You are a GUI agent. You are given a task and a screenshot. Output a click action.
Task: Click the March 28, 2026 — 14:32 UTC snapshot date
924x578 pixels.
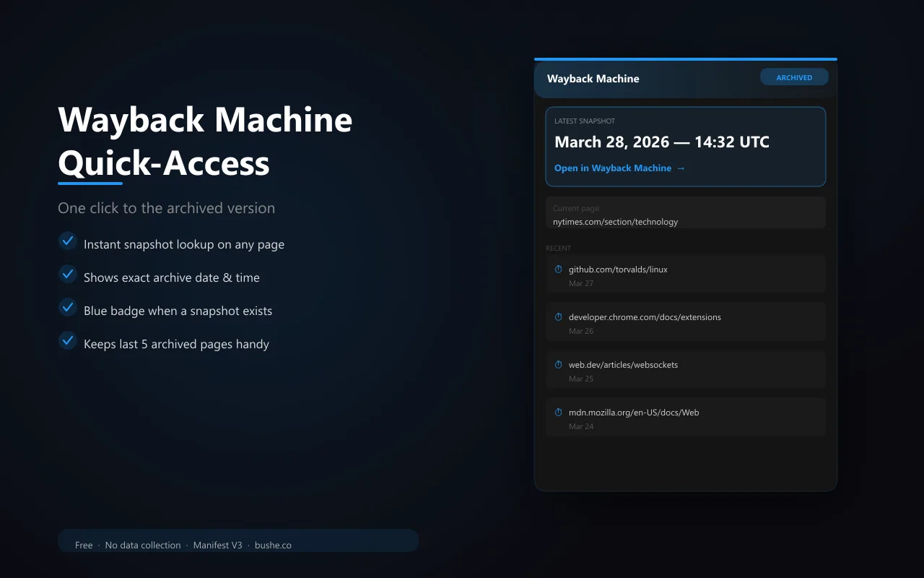point(662,142)
